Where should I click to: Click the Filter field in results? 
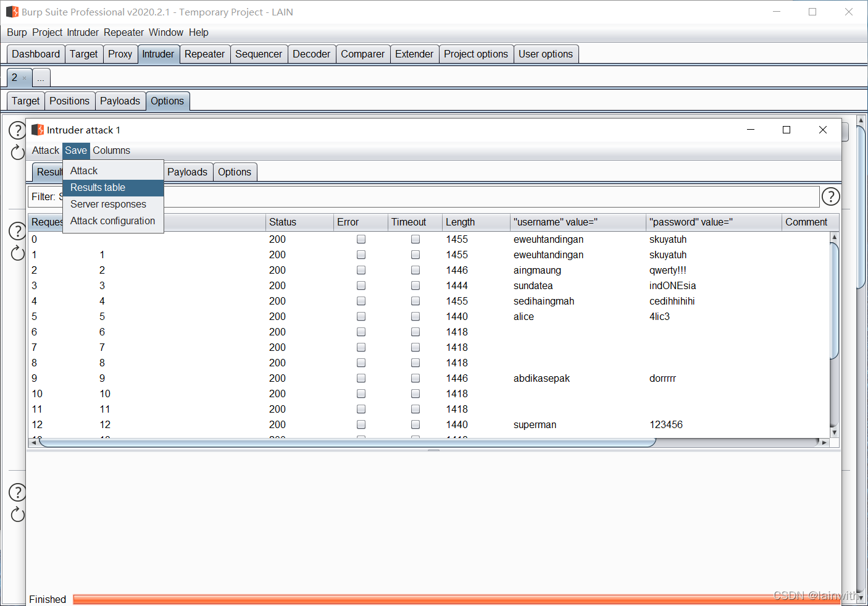pos(424,197)
